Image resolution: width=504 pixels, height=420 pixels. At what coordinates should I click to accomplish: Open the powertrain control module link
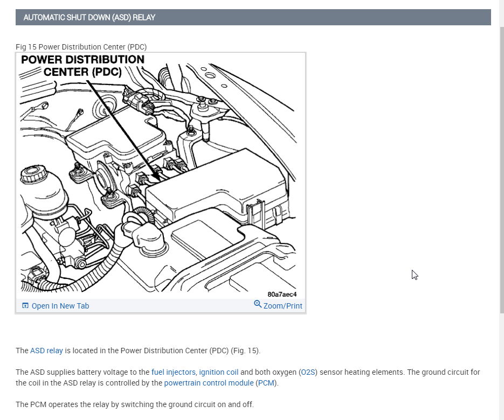point(209,383)
